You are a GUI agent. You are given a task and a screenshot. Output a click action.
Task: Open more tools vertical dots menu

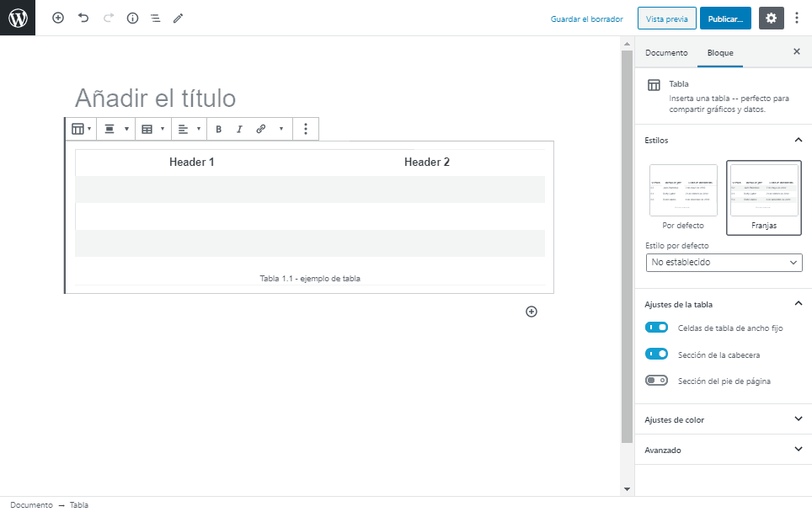click(x=797, y=19)
